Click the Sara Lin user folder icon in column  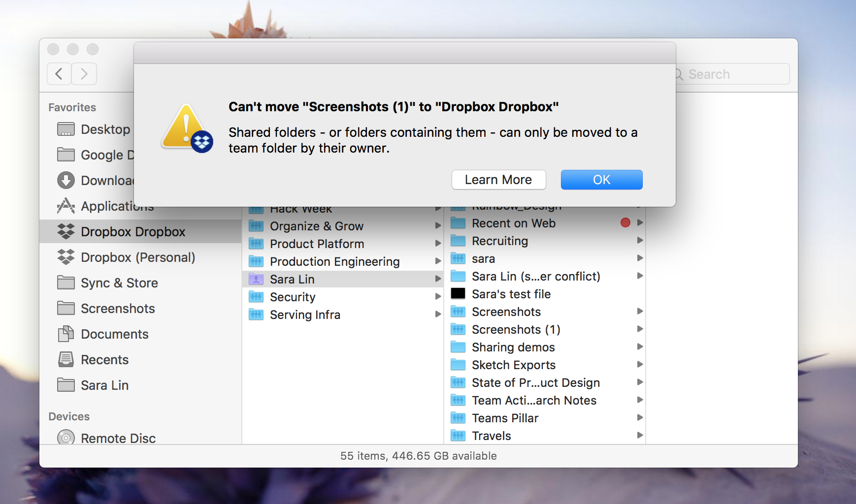pos(256,279)
